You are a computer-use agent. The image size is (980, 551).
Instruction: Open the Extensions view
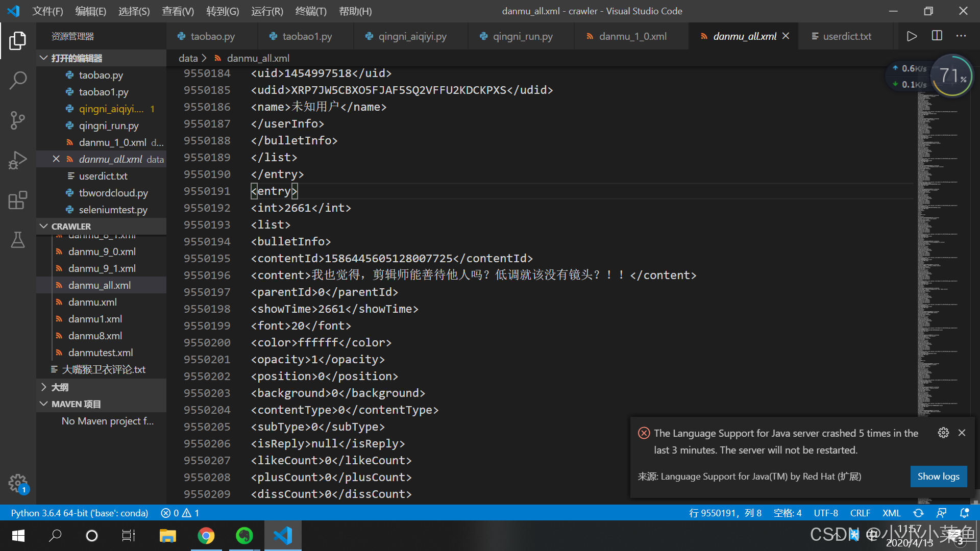point(18,200)
